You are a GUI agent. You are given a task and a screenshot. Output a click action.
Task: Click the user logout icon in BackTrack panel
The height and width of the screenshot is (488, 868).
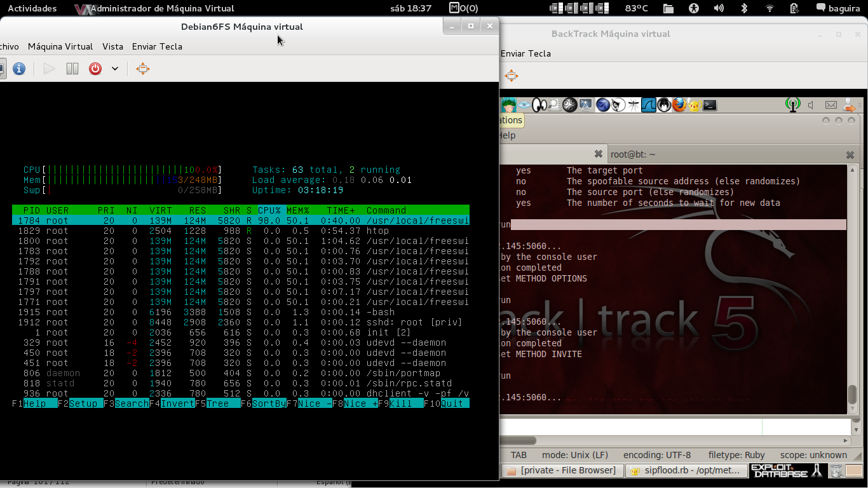tap(850, 105)
